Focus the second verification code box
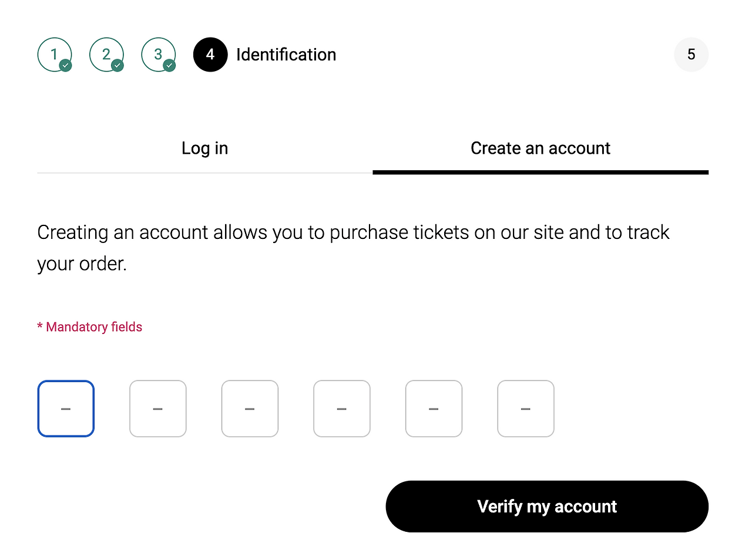 [x=158, y=409]
